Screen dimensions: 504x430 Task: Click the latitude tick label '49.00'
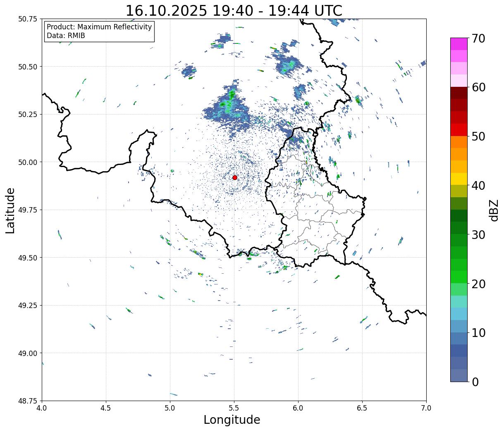click(27, 353)
